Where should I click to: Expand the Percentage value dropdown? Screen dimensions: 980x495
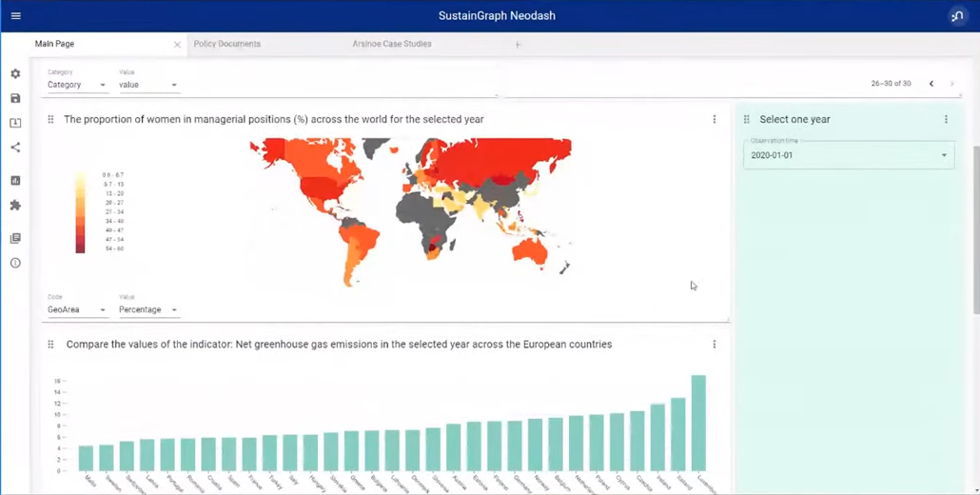148,309
